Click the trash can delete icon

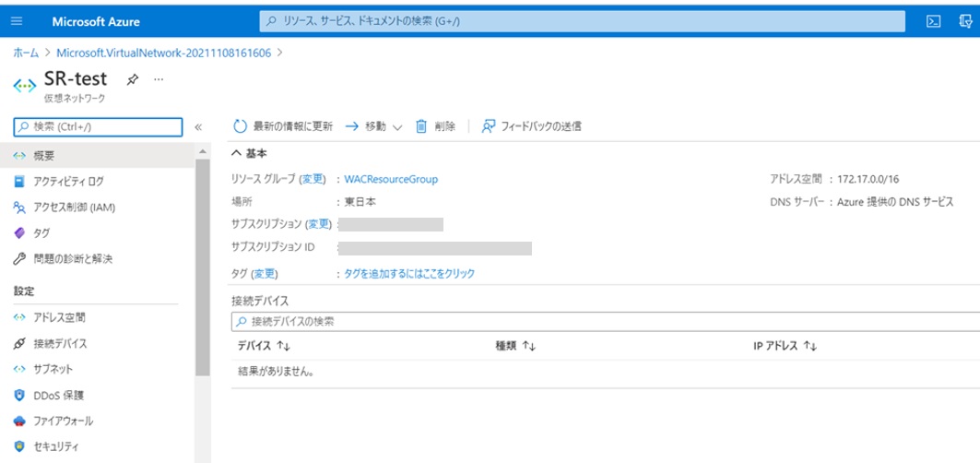421,126
